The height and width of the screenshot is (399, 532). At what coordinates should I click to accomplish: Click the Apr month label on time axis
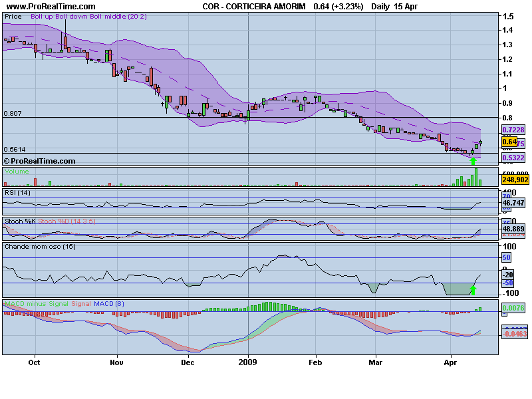tap(451, 362)
